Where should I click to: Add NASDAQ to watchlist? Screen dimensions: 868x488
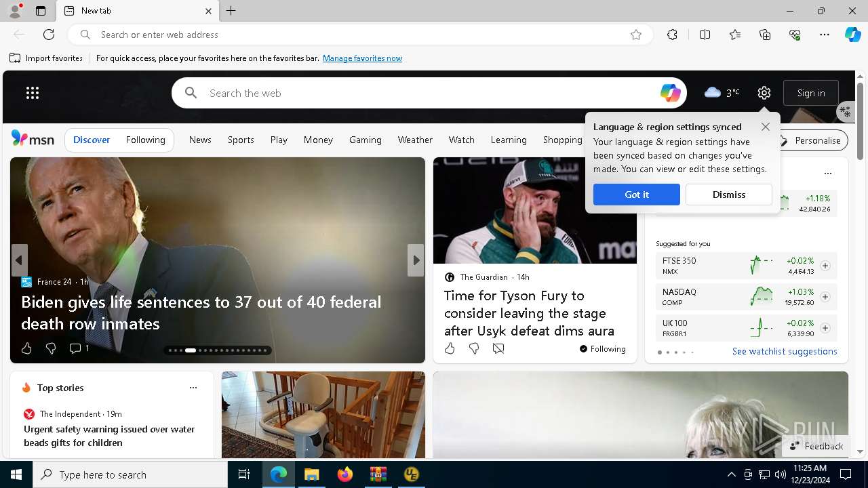click(x=825, y=297)
